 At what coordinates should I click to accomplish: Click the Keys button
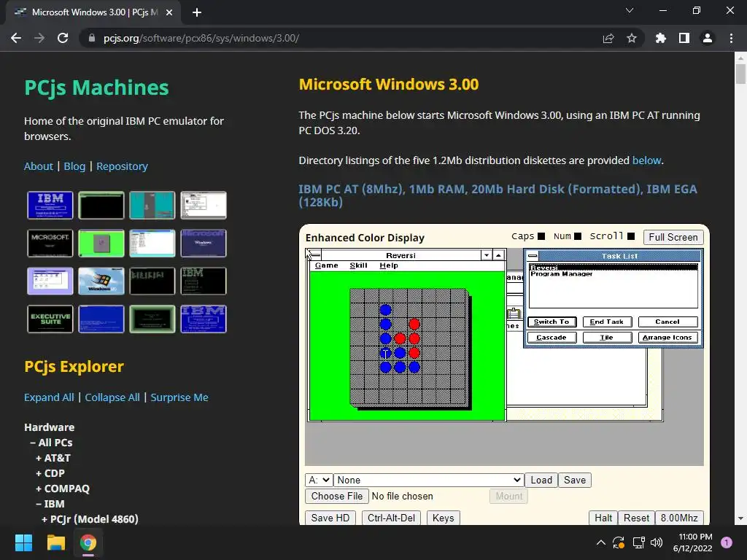point(443,518)
